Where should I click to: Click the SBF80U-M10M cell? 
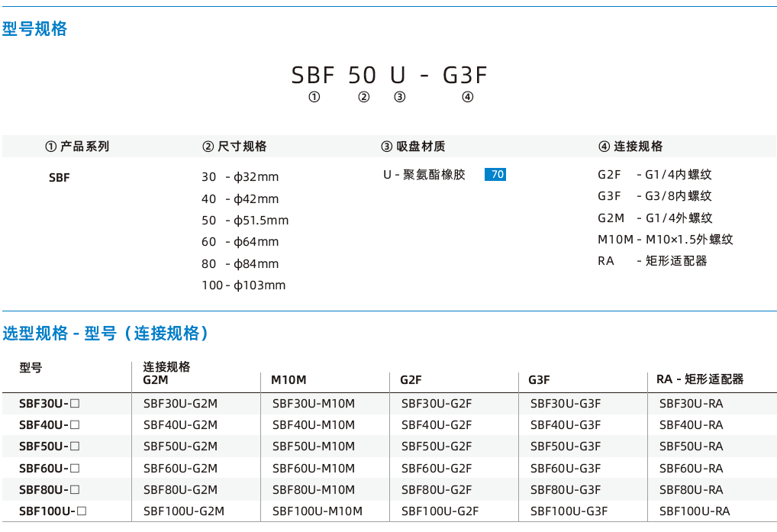[314, 489]
